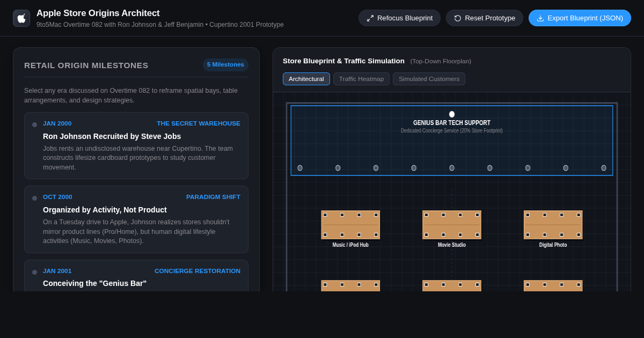This screenshot has width=644, height=338.
Task: Select the Movie Studio table
Action: (452, 225)
